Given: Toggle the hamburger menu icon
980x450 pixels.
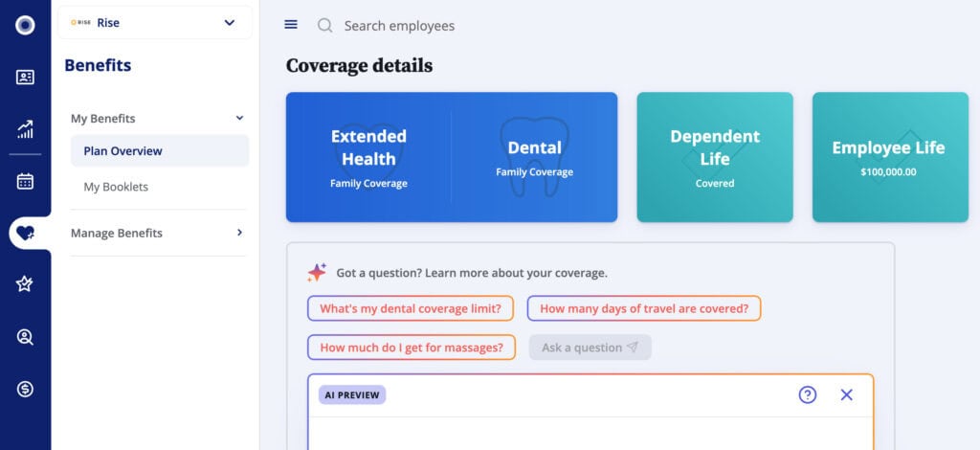Looking at the screenshot, I should pos(291,25).
